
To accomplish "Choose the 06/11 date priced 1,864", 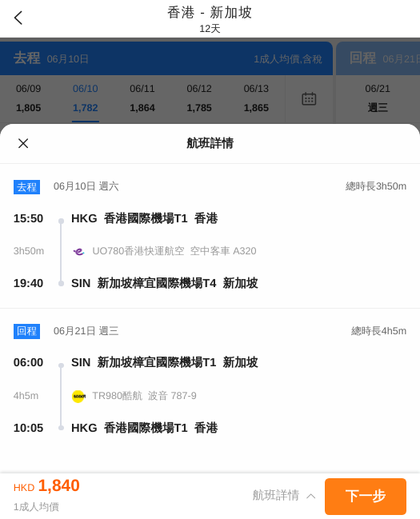I will [x=142, y=98].
